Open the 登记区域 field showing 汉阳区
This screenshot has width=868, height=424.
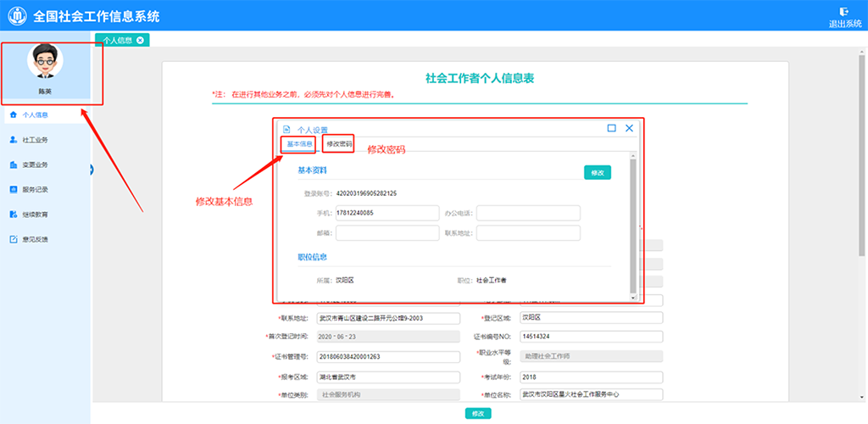pyautogui.click(x=591, y=318)
